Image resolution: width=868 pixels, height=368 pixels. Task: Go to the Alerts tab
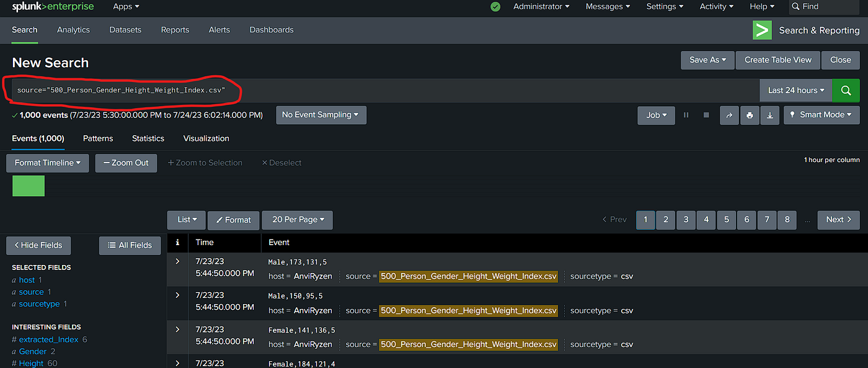pyautogui.click(x=219, y=30)
